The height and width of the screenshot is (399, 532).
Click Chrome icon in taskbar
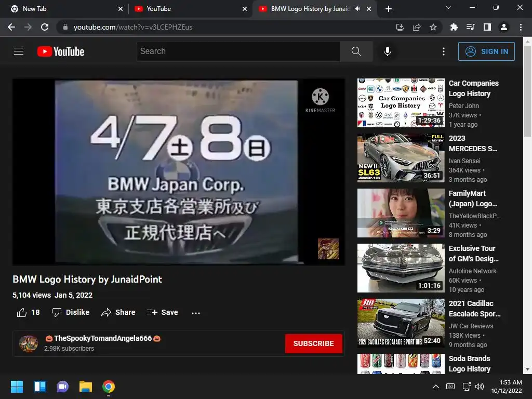click(x=109, y=387)
